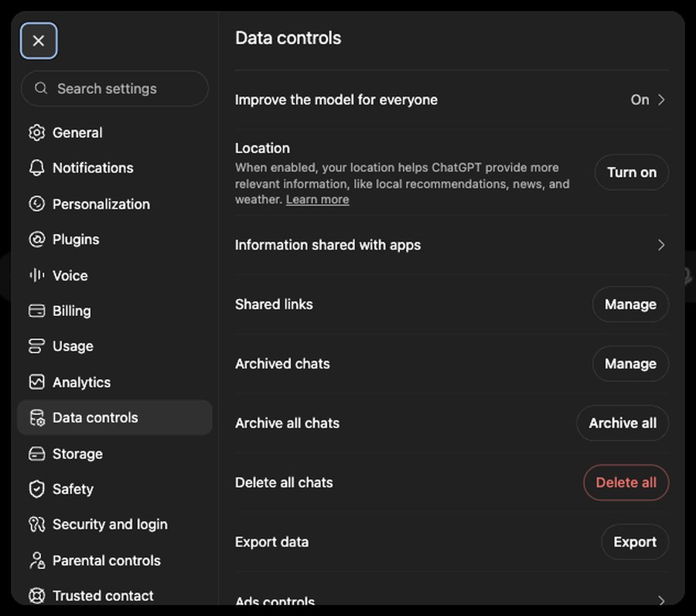Manage Archived chats
Screen dimensions: 696x616
[x=630, y=364]
